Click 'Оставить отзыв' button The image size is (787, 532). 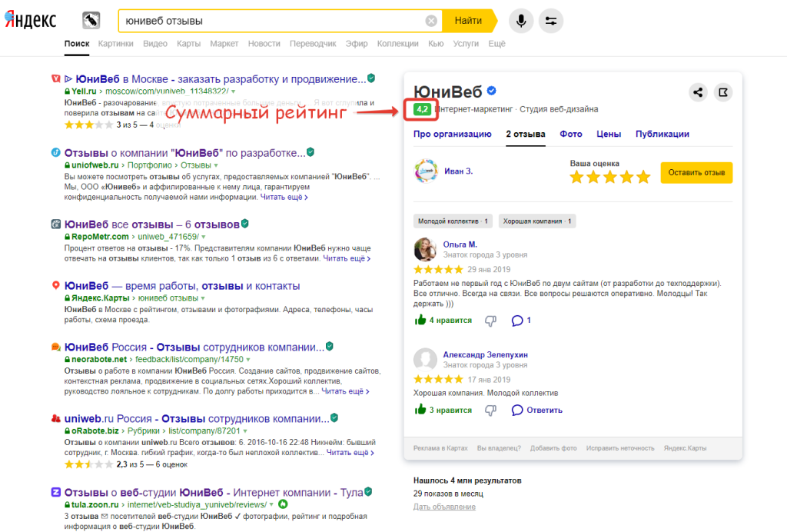[696, 173]
